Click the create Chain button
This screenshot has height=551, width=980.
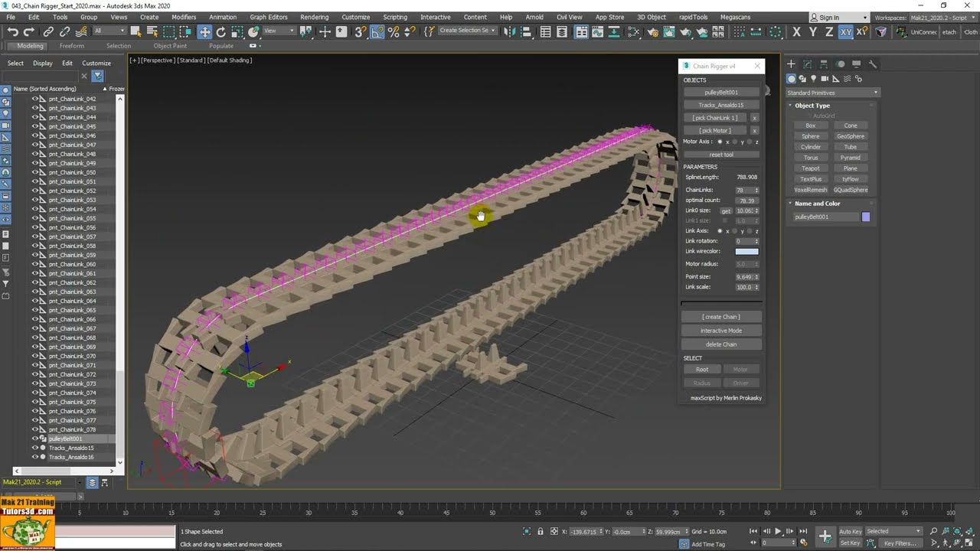(x=721, y=317)
